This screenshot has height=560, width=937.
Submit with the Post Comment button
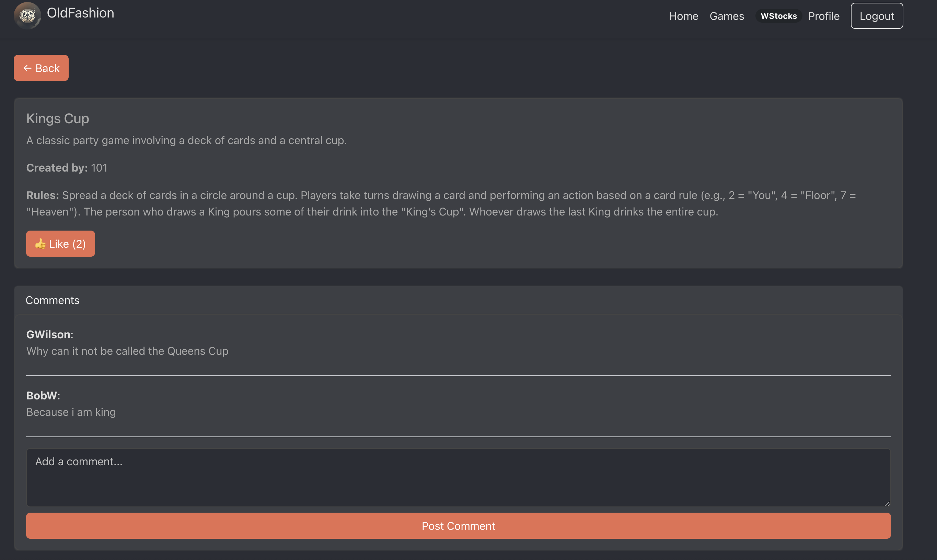(x=458, y=526)
